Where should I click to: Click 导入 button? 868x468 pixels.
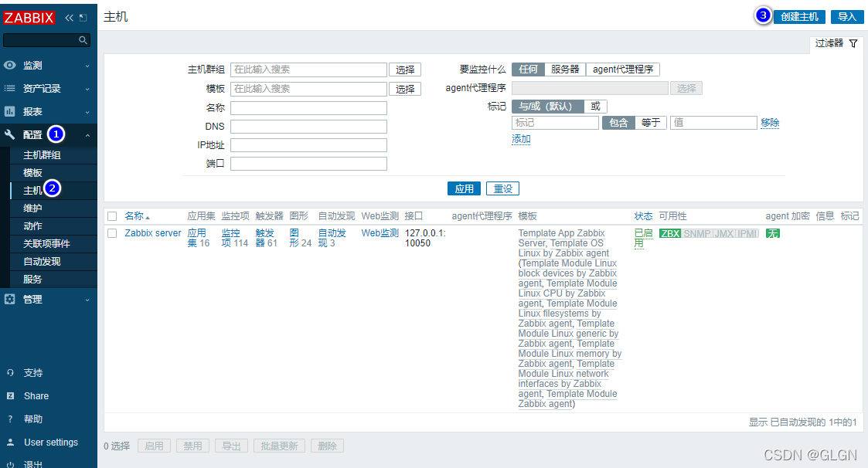click(x=847, y=16)
